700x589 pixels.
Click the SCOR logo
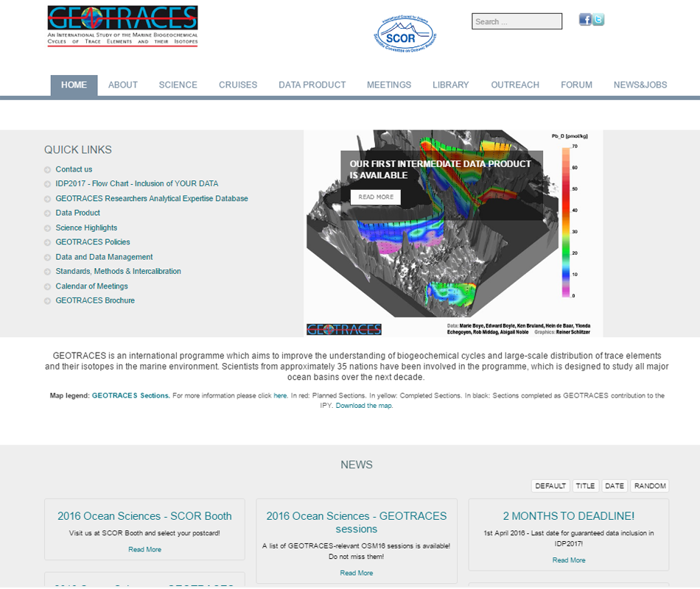pyautogui.click(x=405, y=34)
